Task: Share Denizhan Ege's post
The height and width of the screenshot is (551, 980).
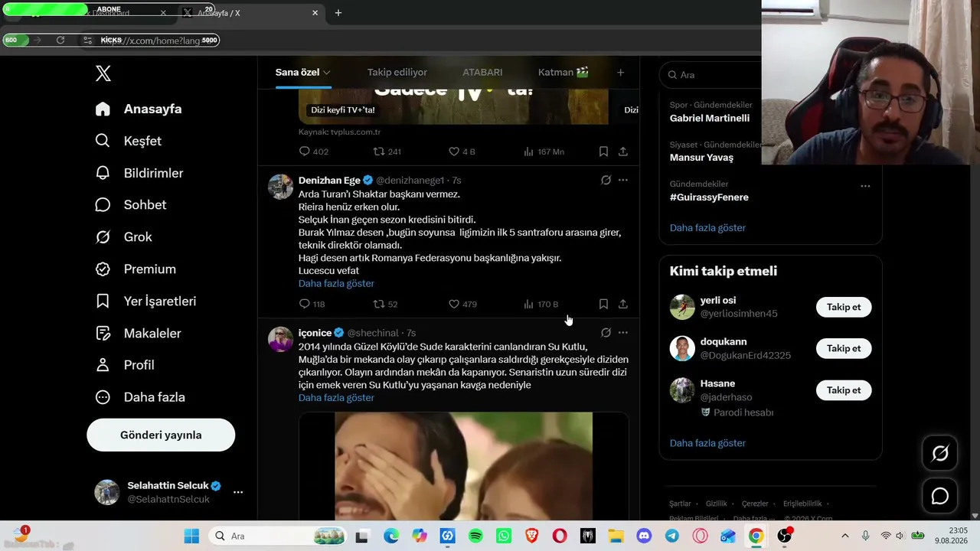Action: 623,304
